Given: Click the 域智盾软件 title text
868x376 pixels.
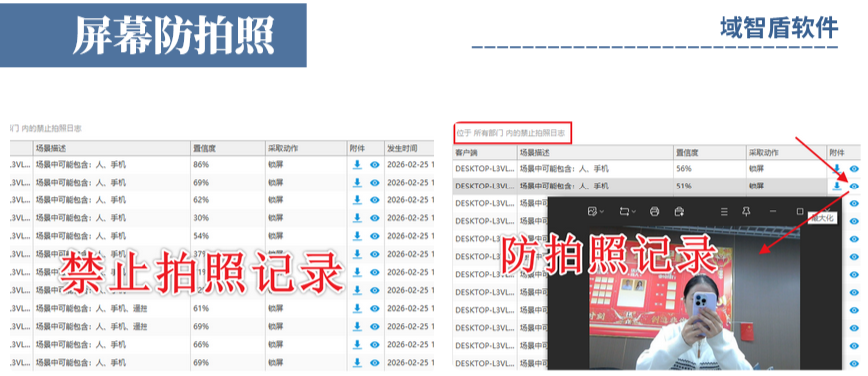Looking at the screenshot, I should pyautogui.click(x=779, y=28).
